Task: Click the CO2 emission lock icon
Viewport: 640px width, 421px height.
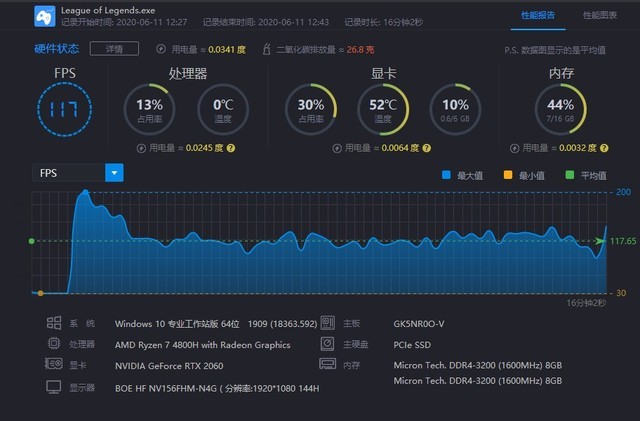Action: (266, 48)
